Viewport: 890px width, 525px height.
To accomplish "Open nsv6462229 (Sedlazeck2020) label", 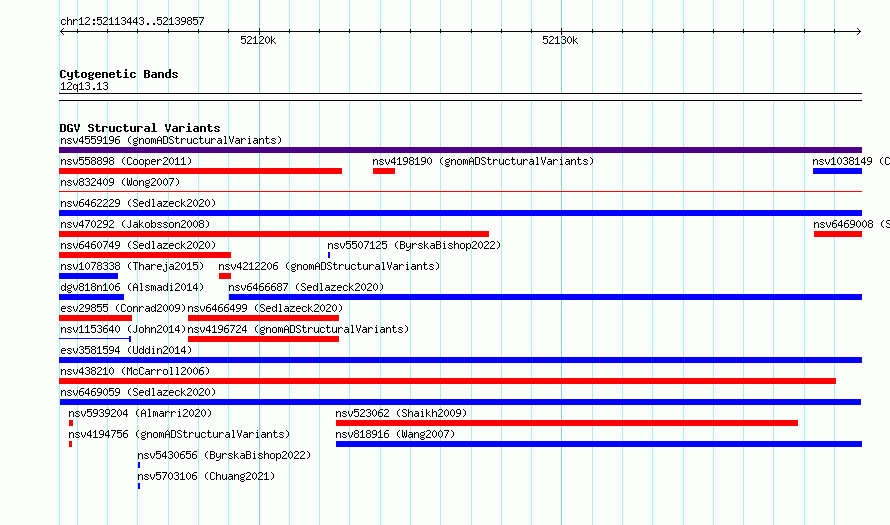I will pyautogui.click(x=138, y=203).
